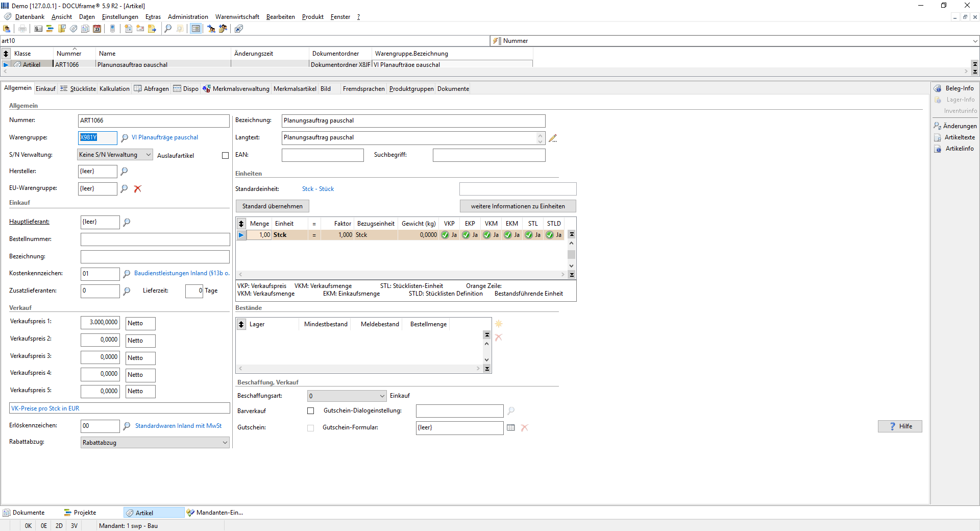Click new note with arrow icon
This screenshot has width=980, height=531.
pyautogui.click(x=152, y=29)
